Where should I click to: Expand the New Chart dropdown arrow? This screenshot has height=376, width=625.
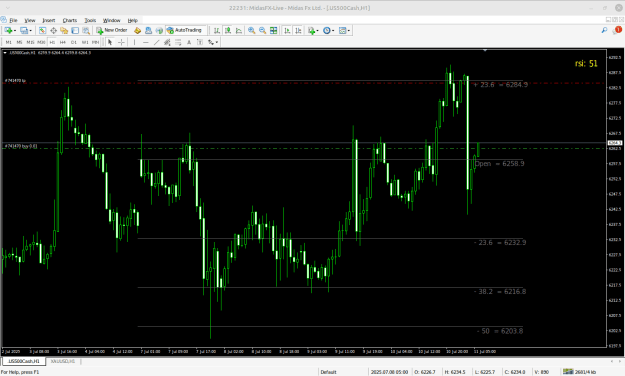pos(15,31)
